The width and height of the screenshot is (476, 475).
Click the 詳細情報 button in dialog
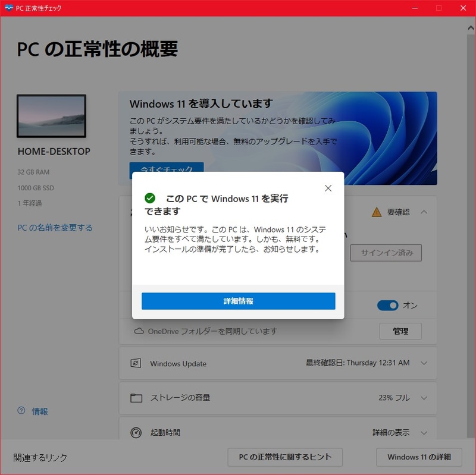pos(239,301)
